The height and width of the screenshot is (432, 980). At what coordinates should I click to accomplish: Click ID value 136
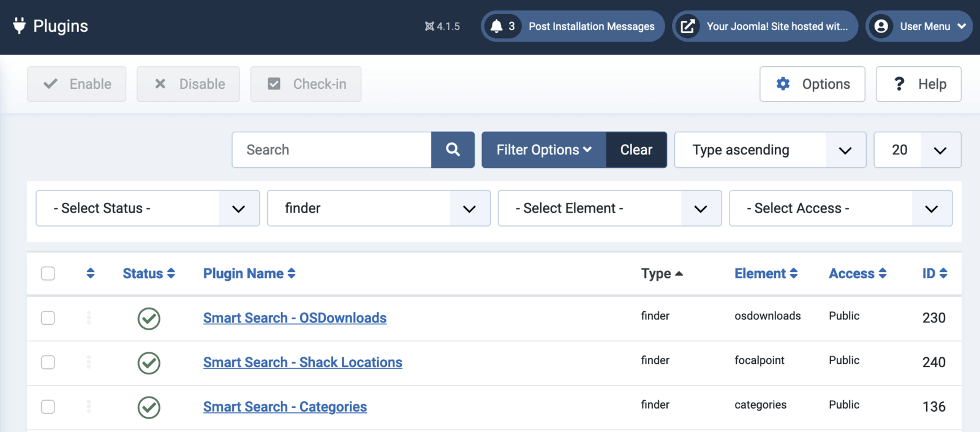click(x=934, y=406)
